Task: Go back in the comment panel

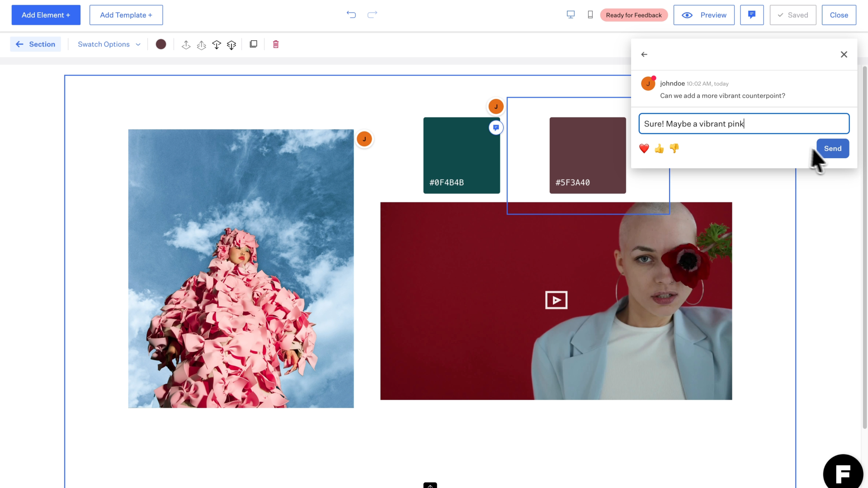Action: click(644, 54)
